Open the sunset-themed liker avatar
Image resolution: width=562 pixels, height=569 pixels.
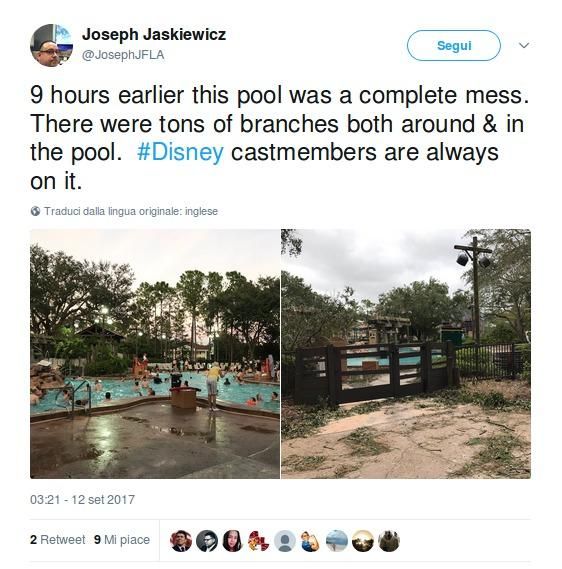(x=363, y=541)
